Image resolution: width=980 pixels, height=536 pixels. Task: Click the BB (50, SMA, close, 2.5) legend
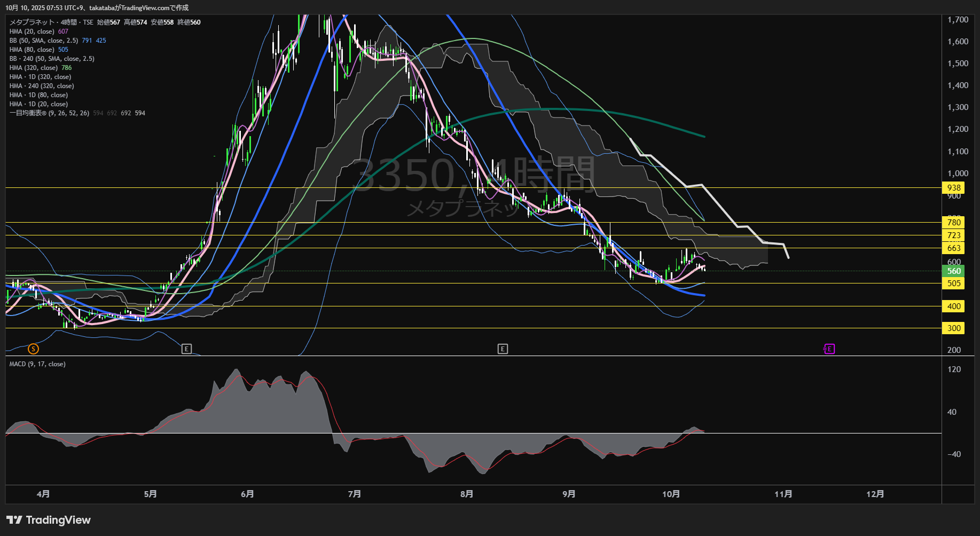pos(44,41)
